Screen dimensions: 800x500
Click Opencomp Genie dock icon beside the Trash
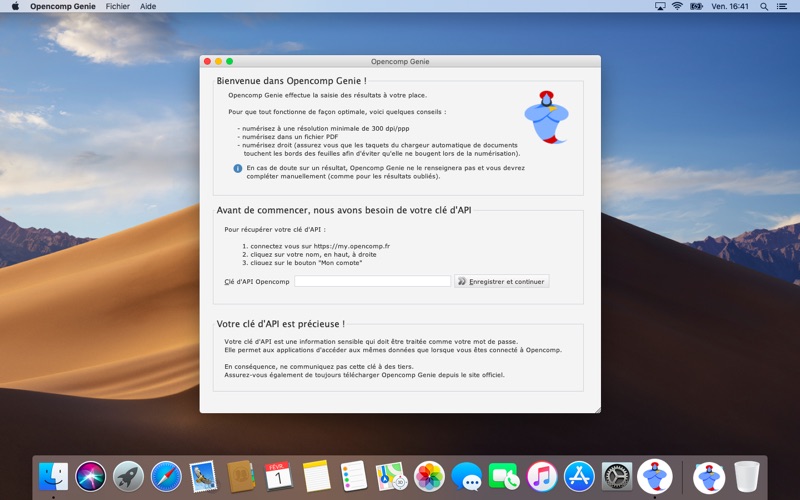point(709,478)
